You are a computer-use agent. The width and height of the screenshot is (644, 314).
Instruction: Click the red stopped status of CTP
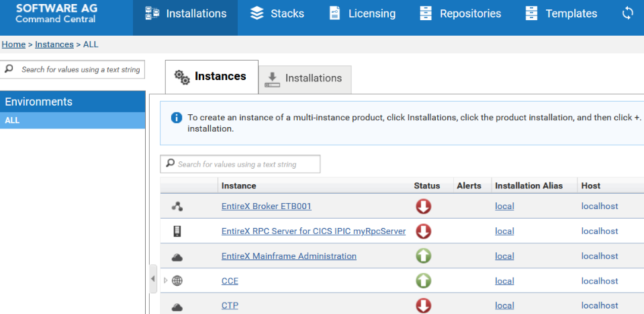(423, 306)
